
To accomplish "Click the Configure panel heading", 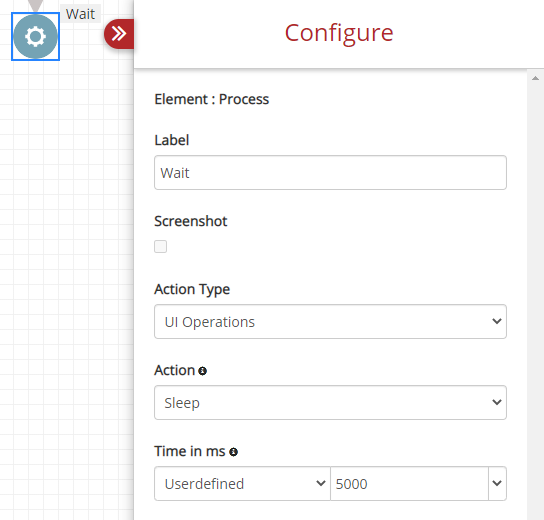I will point(339,33).
